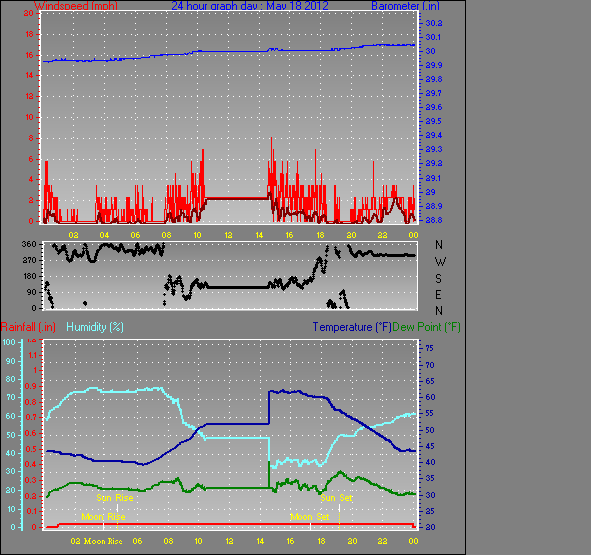591x555 pixels.
Task: Click 8 on the windspeed axis
Action: [x=31, y=138]
